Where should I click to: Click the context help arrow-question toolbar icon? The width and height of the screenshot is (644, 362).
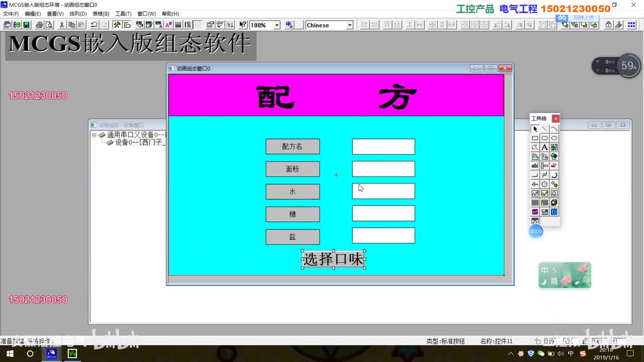click(243, 25)
